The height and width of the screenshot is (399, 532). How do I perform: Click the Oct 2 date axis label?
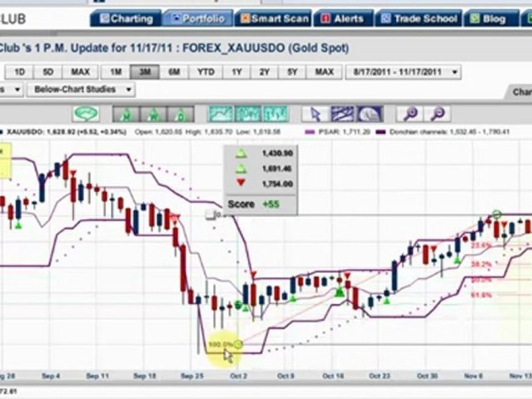(238, 376)
